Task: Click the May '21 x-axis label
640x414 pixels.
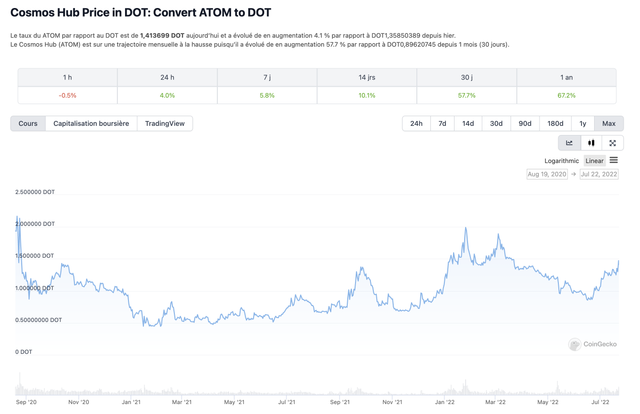Action: pyautogui.click(x=234, y=402)
